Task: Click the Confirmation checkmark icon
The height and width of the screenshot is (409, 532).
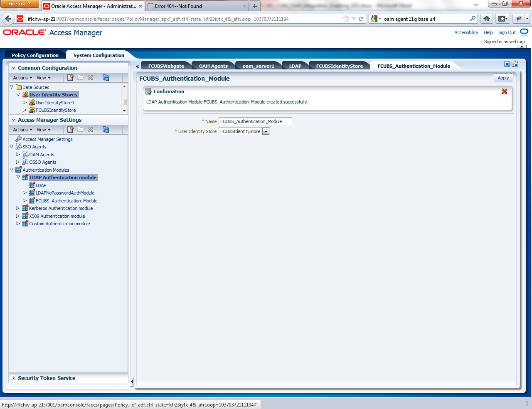Action: pos(148,91)
